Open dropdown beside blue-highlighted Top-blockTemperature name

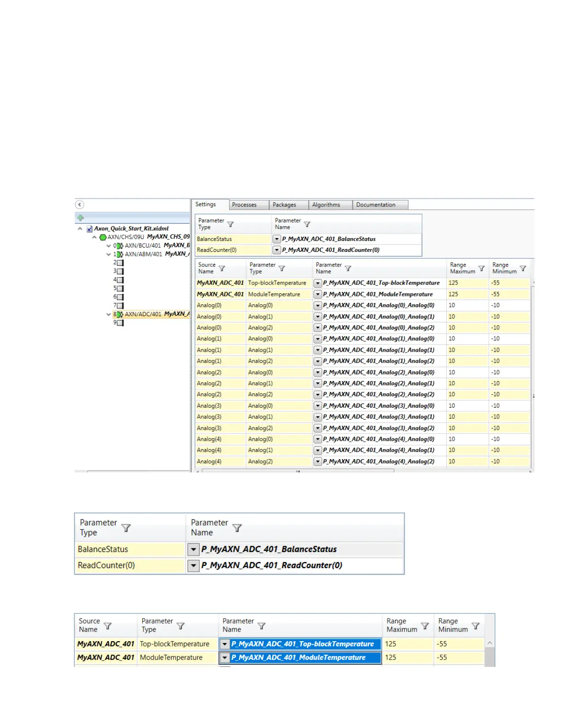[x=224, y=644]
